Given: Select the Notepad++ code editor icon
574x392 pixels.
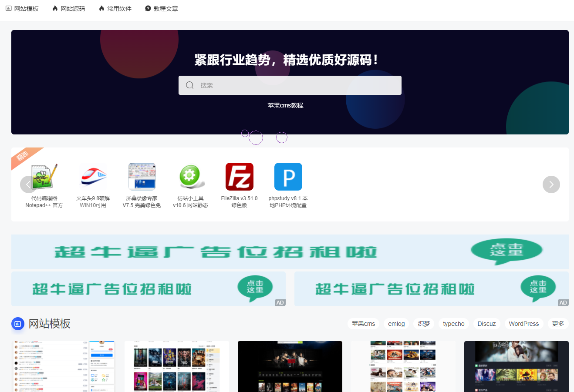Looking at the screenshot, I should 43,176.
